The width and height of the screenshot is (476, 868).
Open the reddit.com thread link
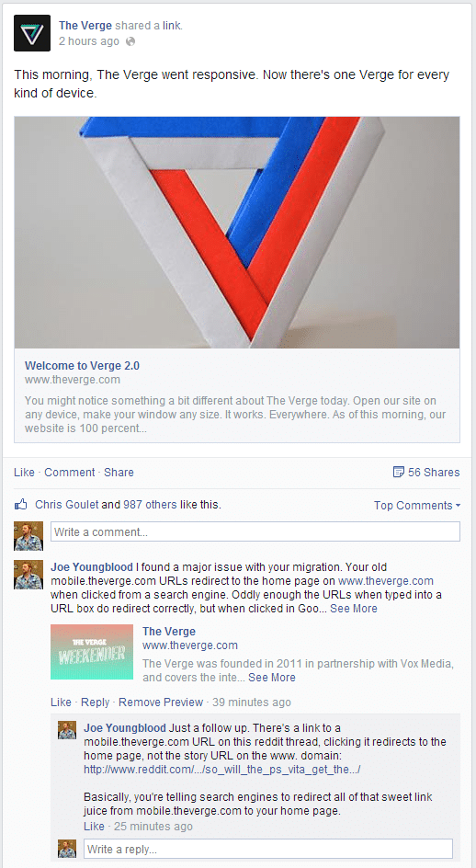[x=222, y=770]
